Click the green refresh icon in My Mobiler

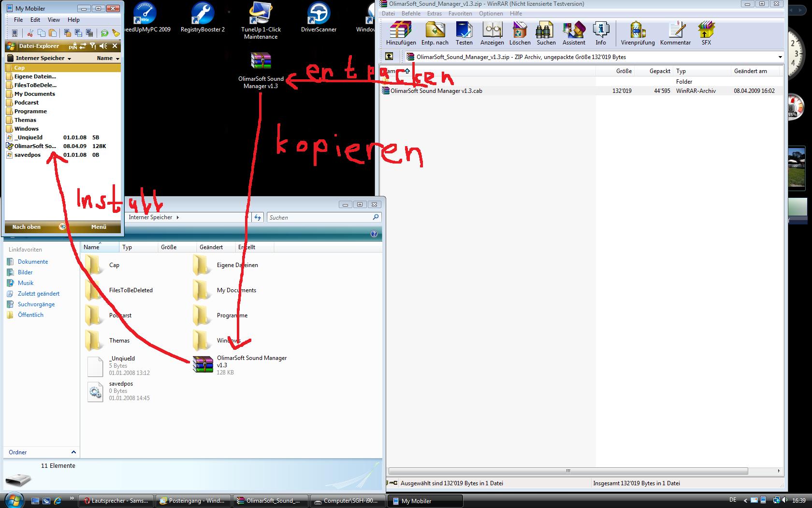coord(104,33)
